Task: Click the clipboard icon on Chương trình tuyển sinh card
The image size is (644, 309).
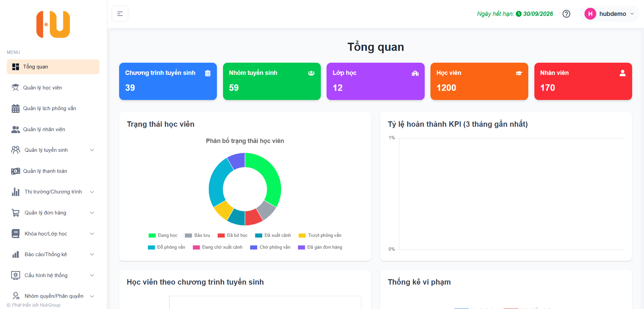Action: [208, 73]
